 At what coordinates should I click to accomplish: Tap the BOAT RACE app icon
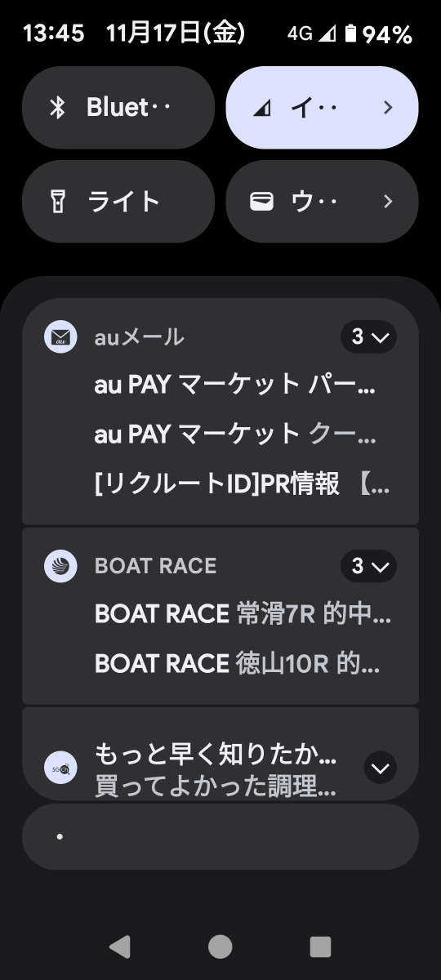(60, 566)
